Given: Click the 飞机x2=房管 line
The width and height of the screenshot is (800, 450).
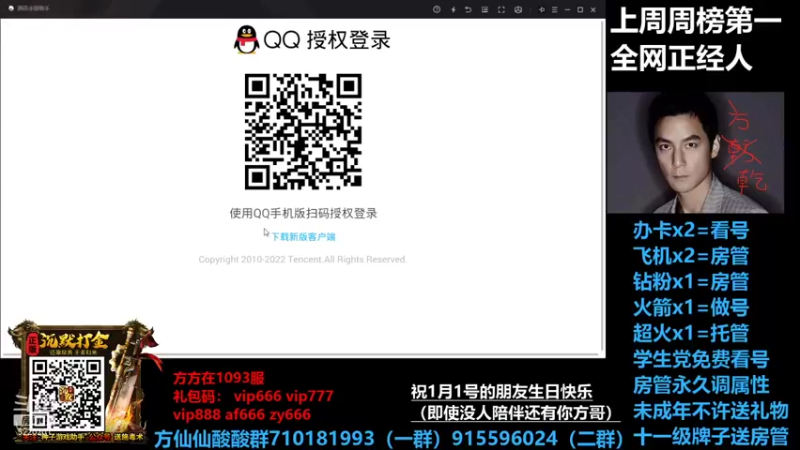Looking at the screenshot, I should 691,256.
